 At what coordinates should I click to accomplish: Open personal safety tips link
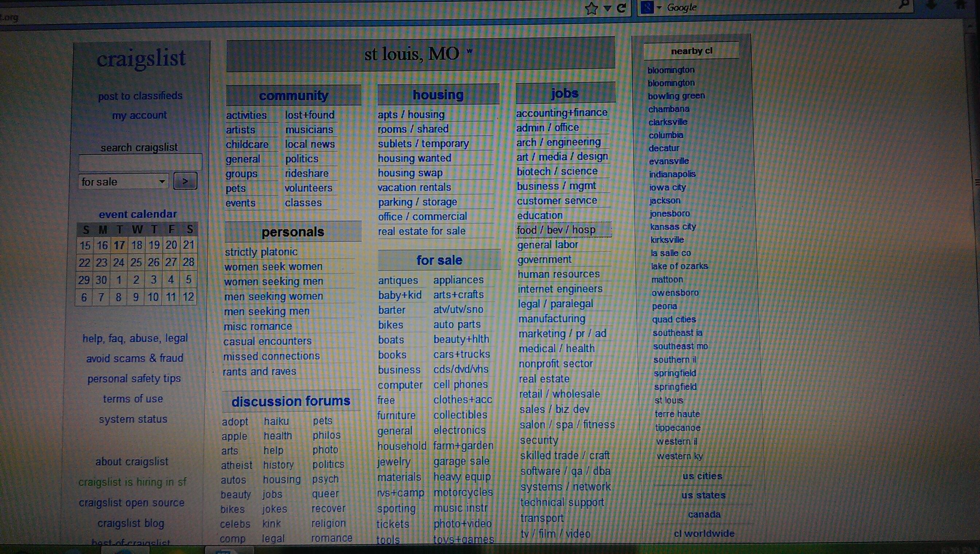pyautogui.click(x=134, y=379)
